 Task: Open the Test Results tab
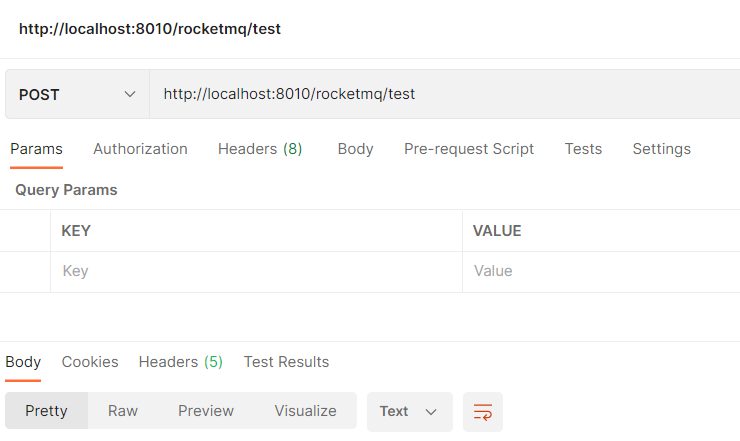coord(286,362)
